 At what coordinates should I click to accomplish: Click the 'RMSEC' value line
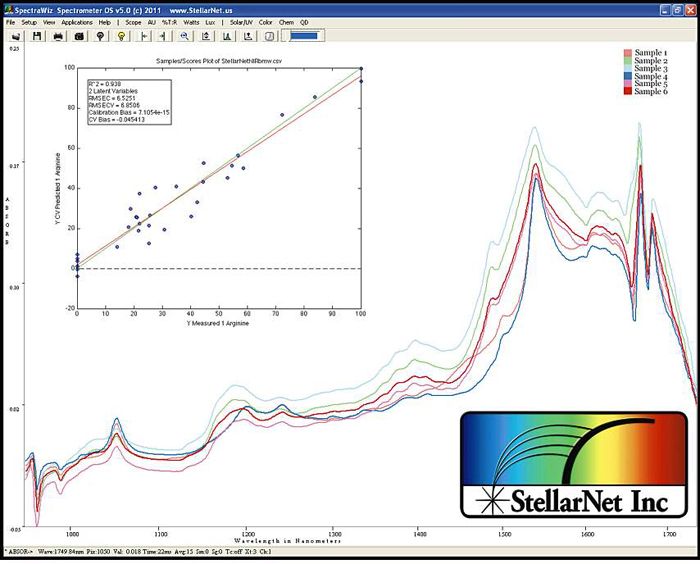tap(112, 98)
